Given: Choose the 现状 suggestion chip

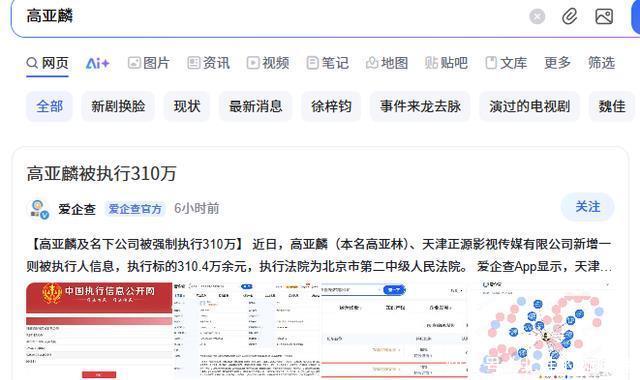Looking at the screenshot, I should point(187,107).
